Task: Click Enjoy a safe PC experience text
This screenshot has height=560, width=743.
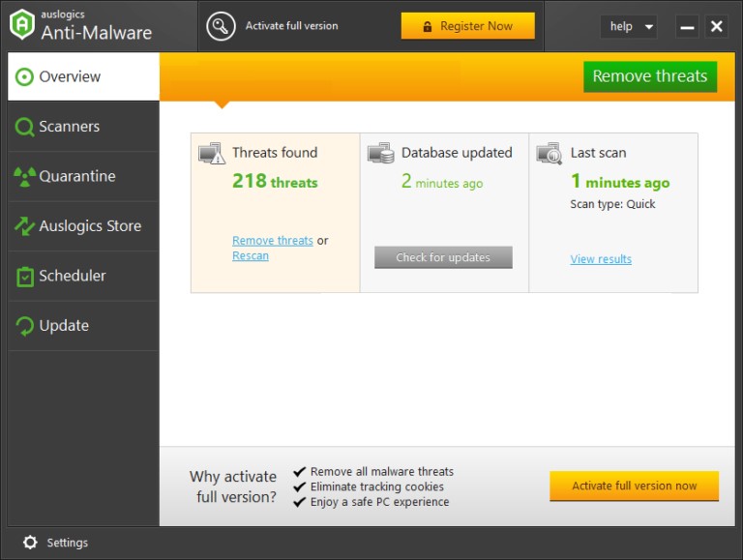Action: (379, 502)
